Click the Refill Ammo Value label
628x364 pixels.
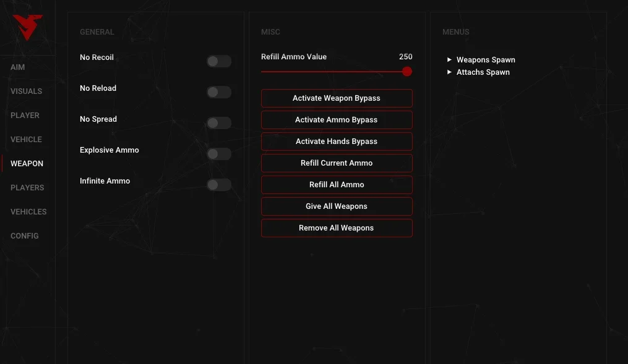pos(293,57)
